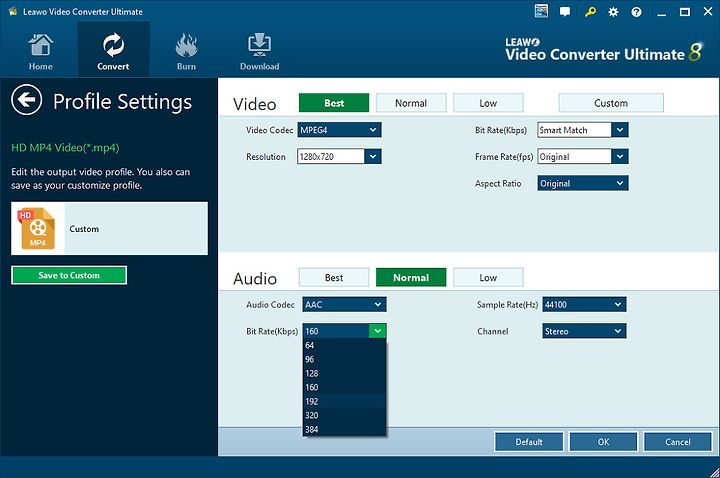Click into the Resolution 1280x720 text field
This screenshot has height=478, width=720.
[x=331, y=157]
